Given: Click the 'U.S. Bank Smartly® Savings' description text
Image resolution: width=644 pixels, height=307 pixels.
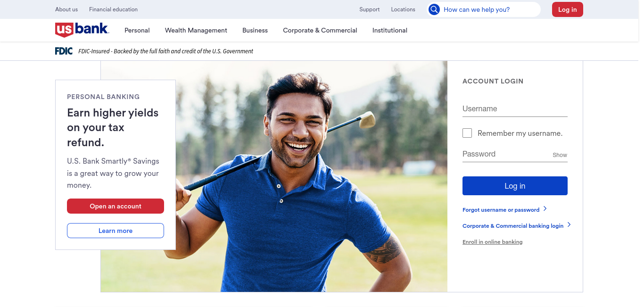Looking at the screenshot, I should [x=113, y=173].
